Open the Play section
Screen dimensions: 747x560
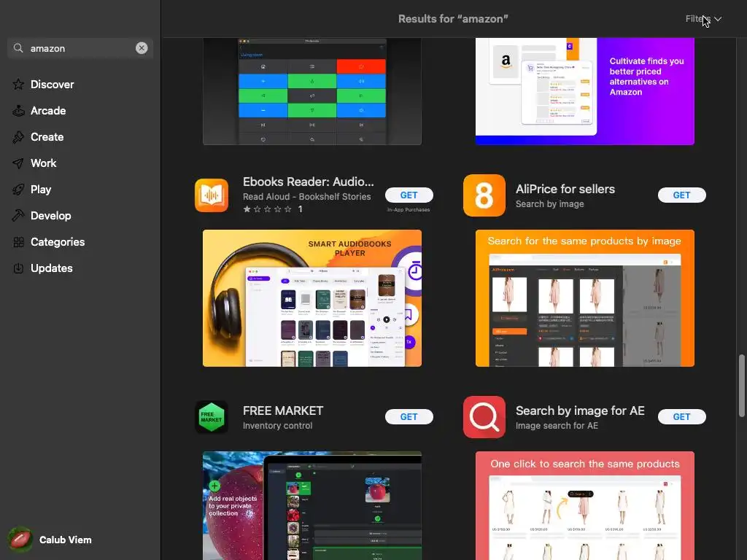coord(41,190)
